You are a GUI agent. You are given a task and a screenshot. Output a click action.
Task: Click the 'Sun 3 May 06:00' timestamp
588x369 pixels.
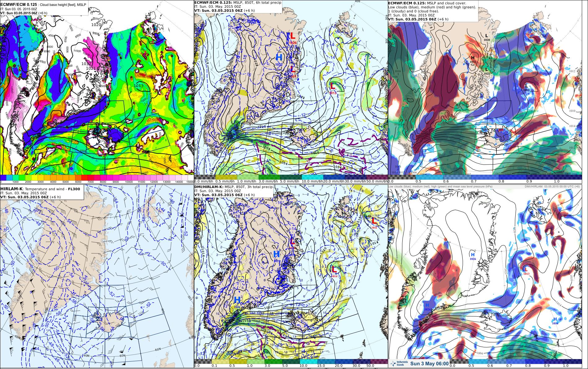(x=430, y=364)
